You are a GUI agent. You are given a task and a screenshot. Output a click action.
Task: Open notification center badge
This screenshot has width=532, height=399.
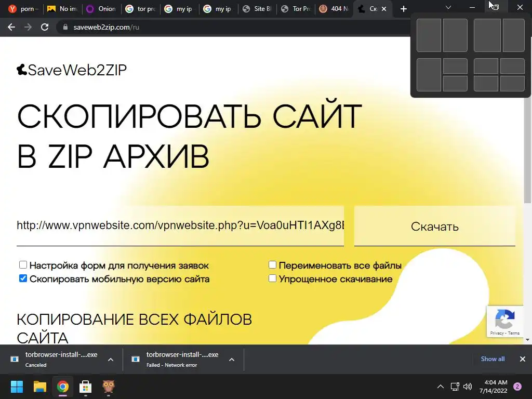click(517, 387)
